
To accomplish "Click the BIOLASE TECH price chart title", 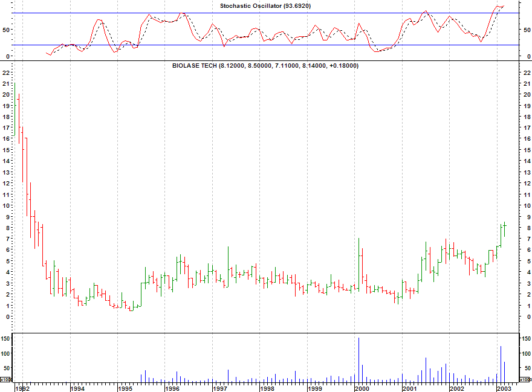I will click(x=265, y=65).
